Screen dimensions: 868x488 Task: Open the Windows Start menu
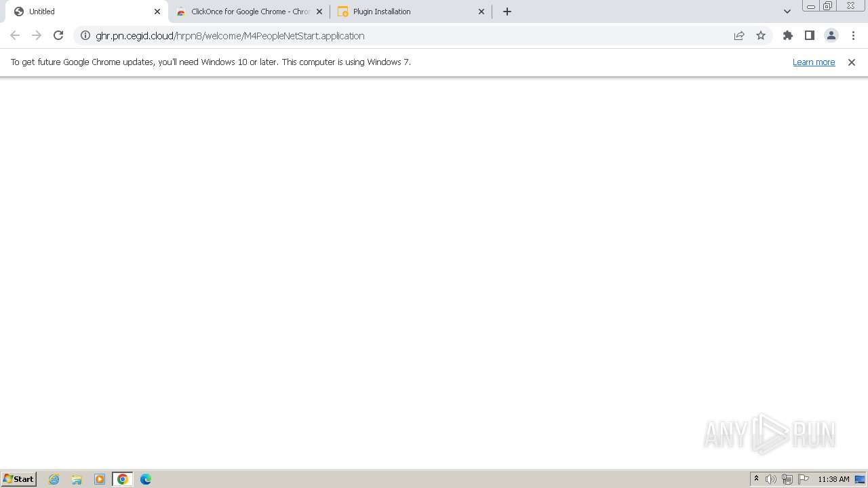point(19,479)
